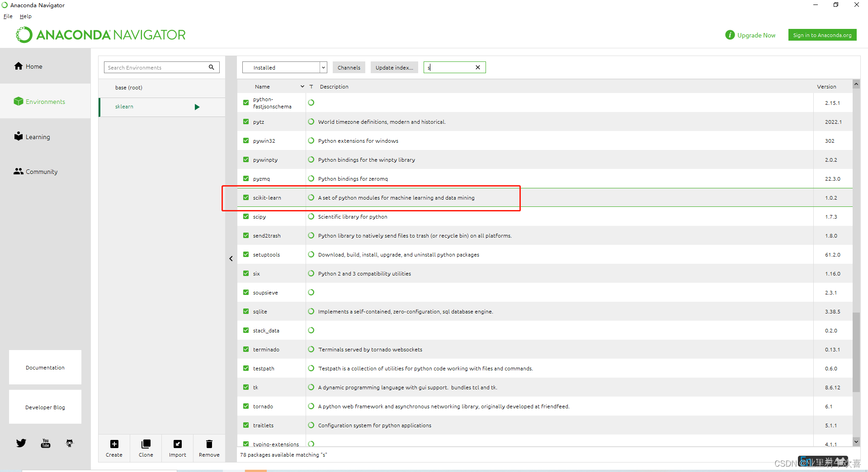The width and height of the screenshot is (868, 472).
Task: Collapse the environments panel with arrow
Action: coord(231,258)
